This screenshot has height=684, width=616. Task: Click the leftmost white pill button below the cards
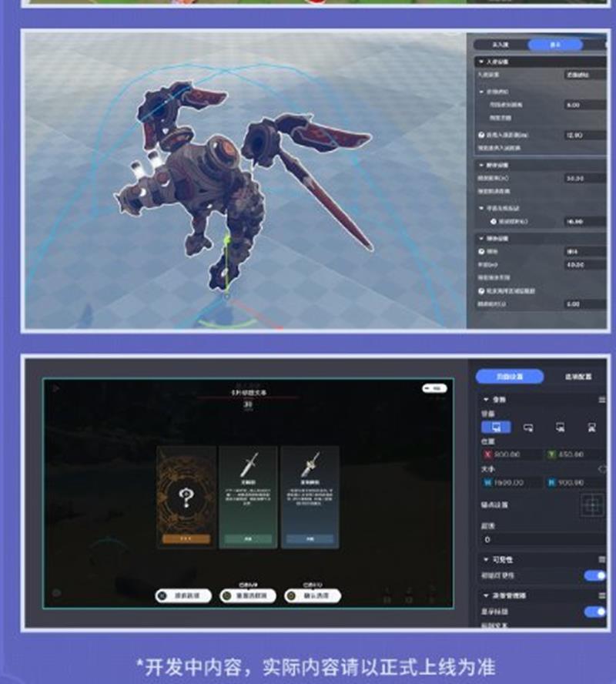(x=183, y=595)
